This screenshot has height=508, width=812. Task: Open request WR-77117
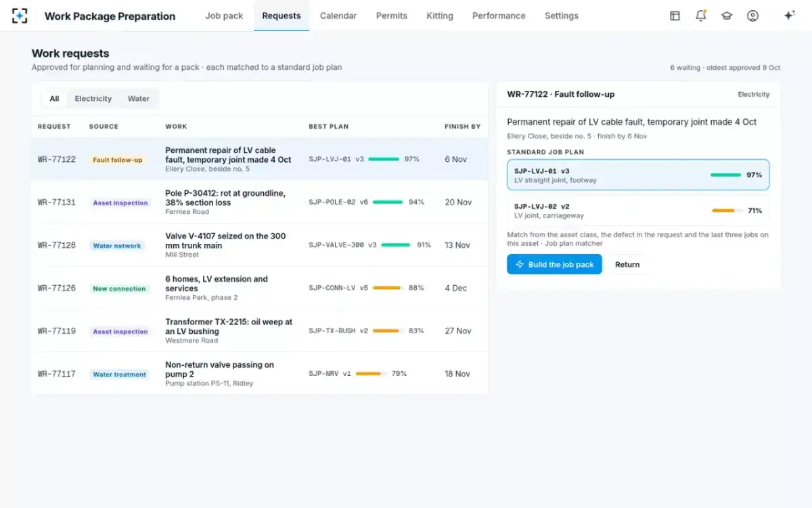point(259,373)
